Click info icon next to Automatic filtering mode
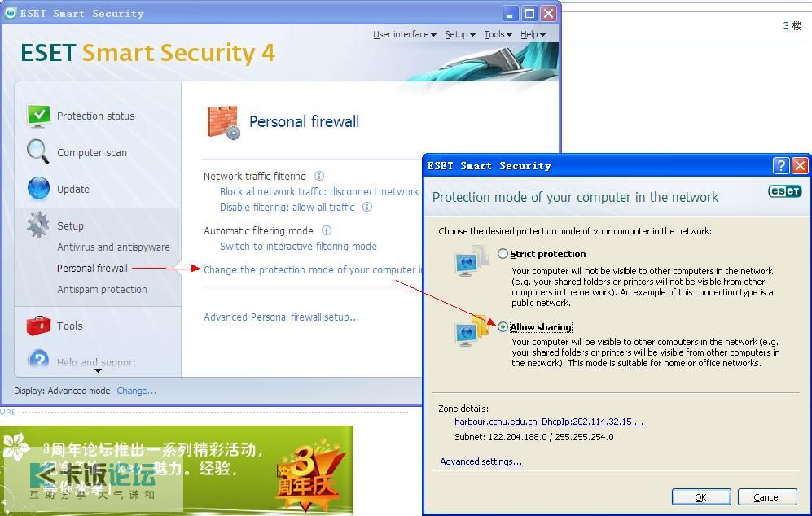This screenshot has height=516, width=812. (x=327, y=230)
